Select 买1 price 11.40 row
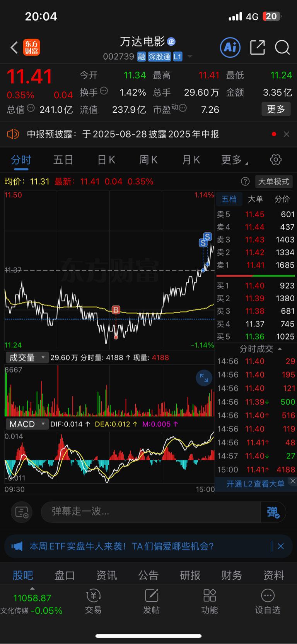The width and height of the screenshot is (297, 644). (256, 286)
